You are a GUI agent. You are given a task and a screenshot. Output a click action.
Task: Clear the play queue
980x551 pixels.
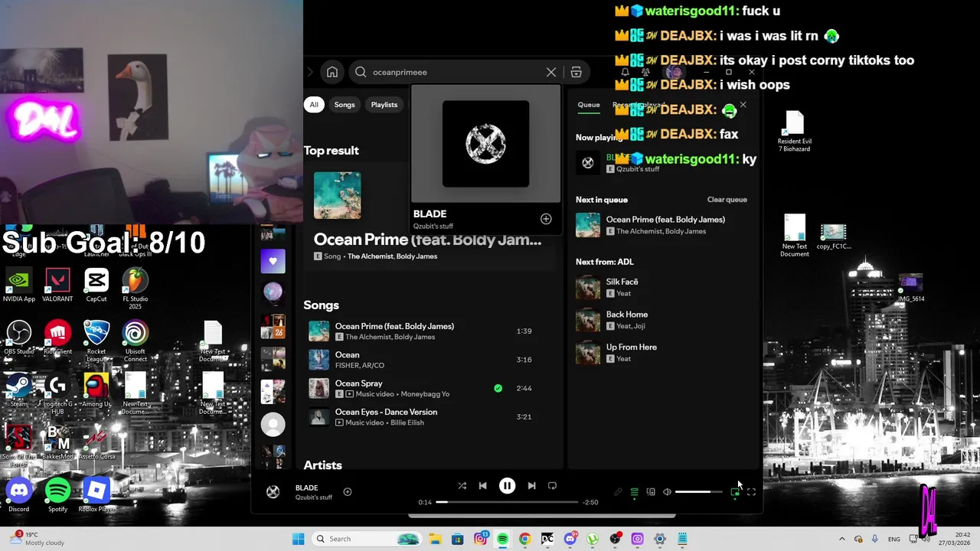coord(727,200)
